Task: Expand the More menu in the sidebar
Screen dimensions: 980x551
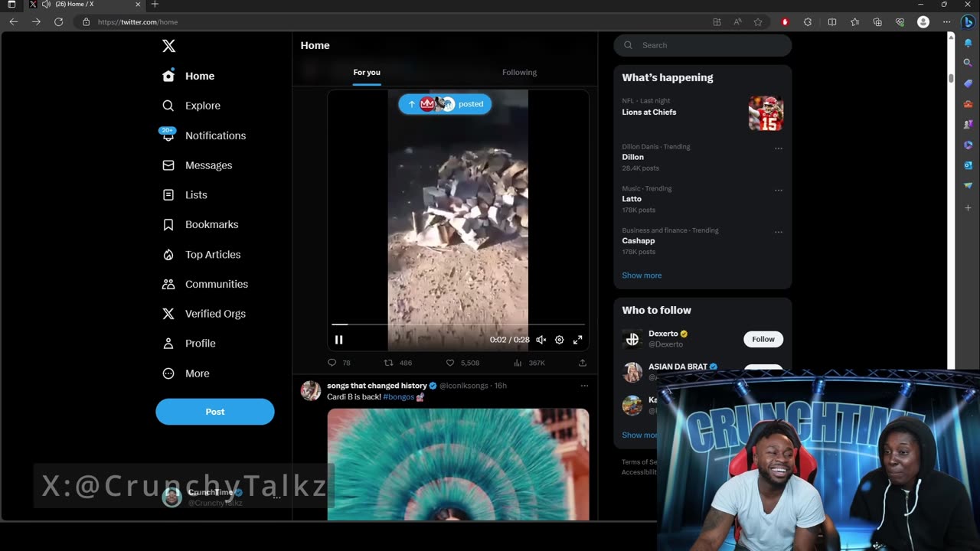Action: coord(185,373)
